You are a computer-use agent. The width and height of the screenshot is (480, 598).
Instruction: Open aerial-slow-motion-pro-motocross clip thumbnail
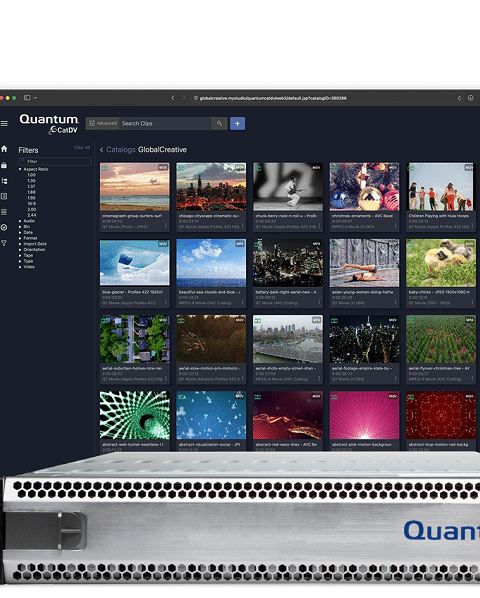pos(211,339)
